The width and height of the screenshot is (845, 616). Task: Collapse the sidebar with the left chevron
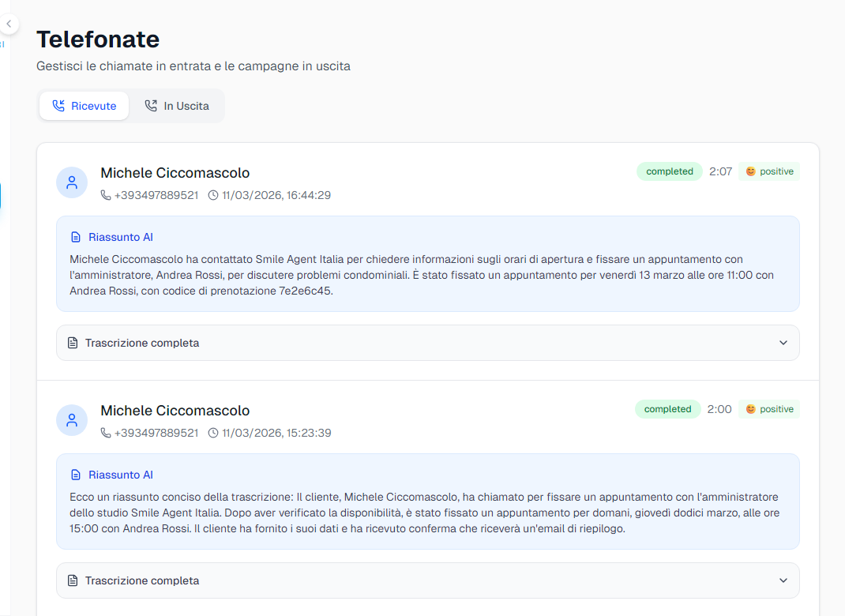8,24
